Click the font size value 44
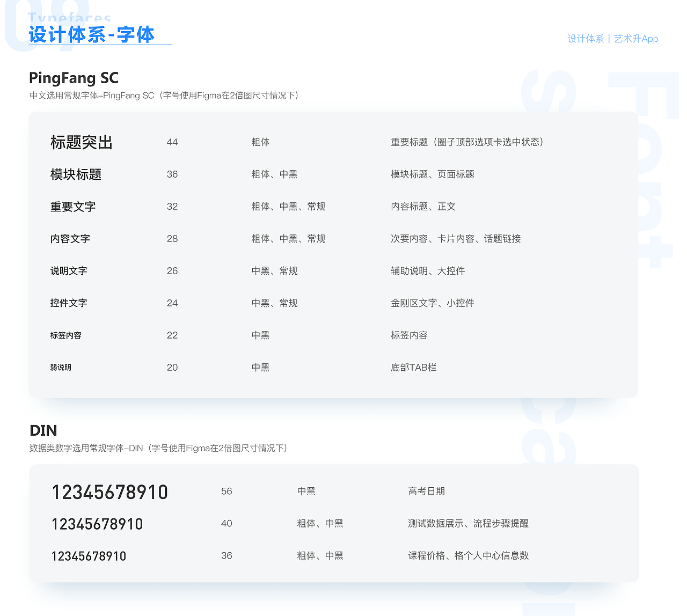The image size is (687, 616). pos(172,142)
